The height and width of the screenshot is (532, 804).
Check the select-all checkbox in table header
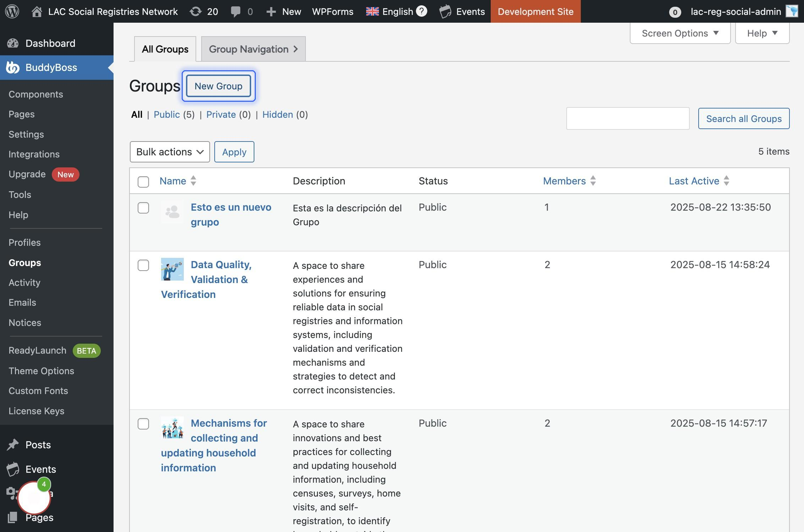pyautogui.click(x=143, y=182)
